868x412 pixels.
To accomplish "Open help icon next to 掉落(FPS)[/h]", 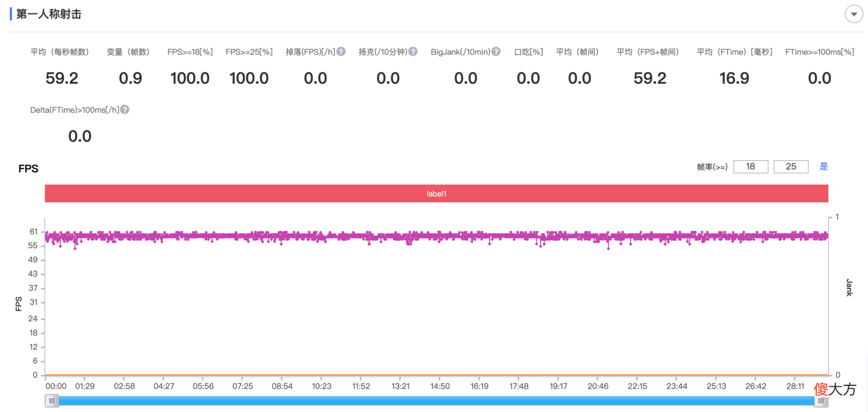I will pyautogui.click(x=341, y=52).
